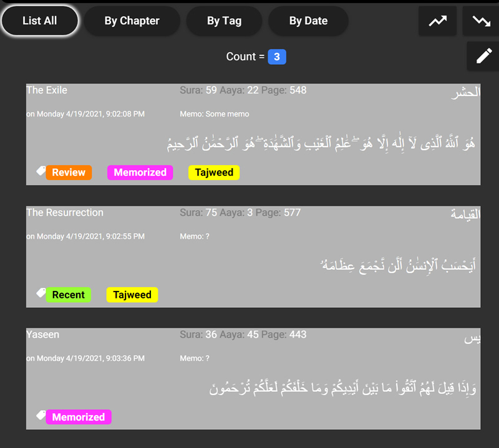
Task: Click the tag icon in The Resurrection card
Action: (x=41, y=293)
